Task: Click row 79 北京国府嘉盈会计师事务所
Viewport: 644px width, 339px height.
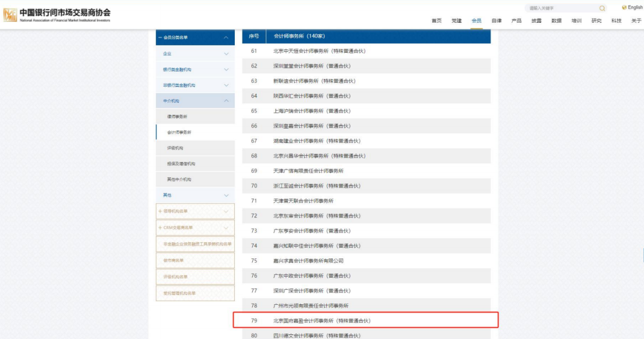Action: (x=367, y=320)
